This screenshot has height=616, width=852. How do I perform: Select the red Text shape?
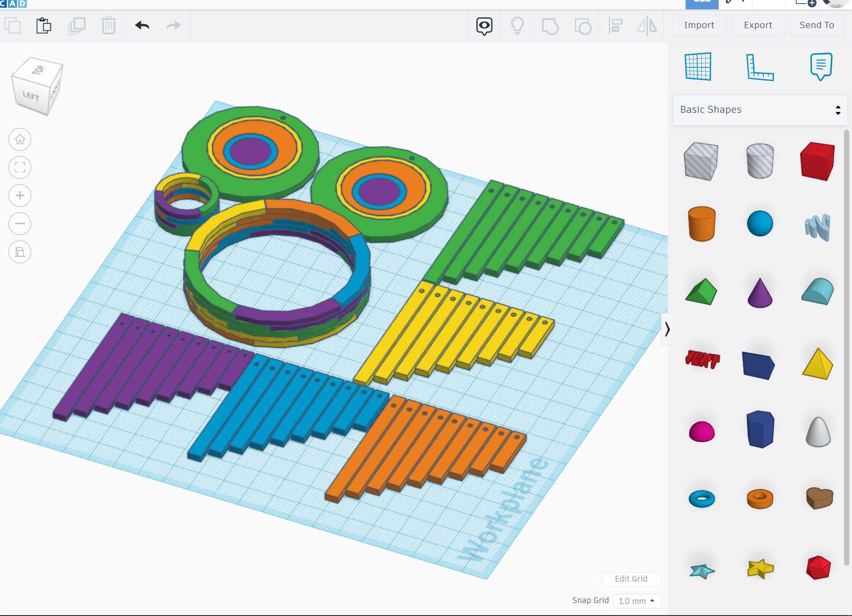702,359
